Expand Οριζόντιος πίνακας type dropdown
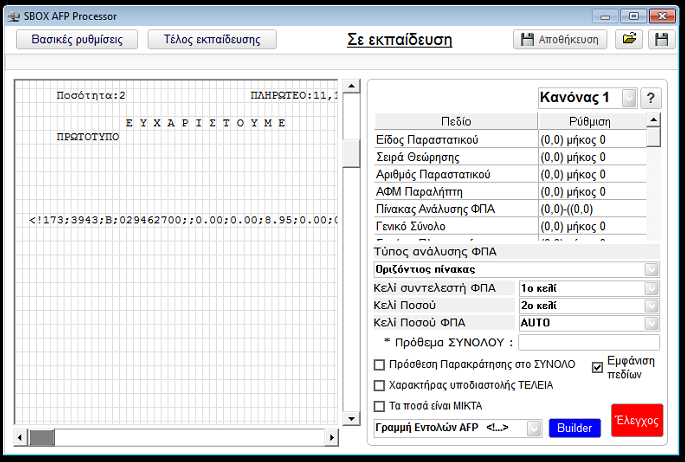This screenshot has height=462, width=685. tap(651, 269)
